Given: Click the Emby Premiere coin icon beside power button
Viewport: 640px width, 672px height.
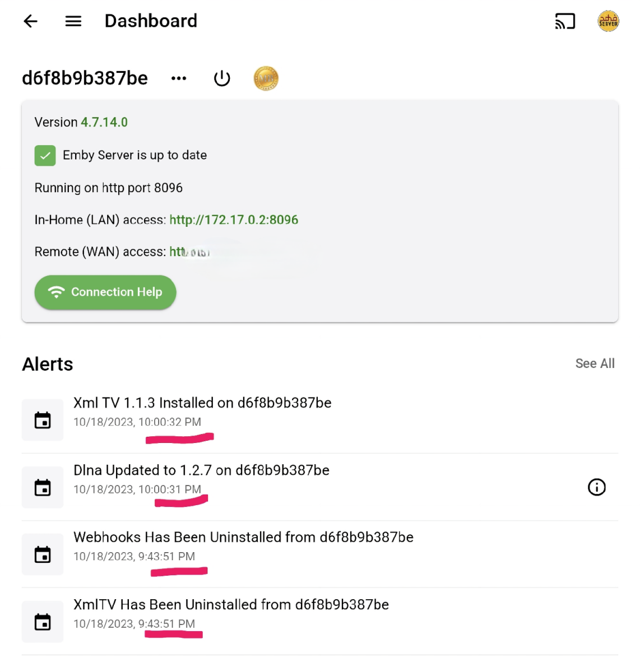Looking at the screenshot, I should 266,78.
